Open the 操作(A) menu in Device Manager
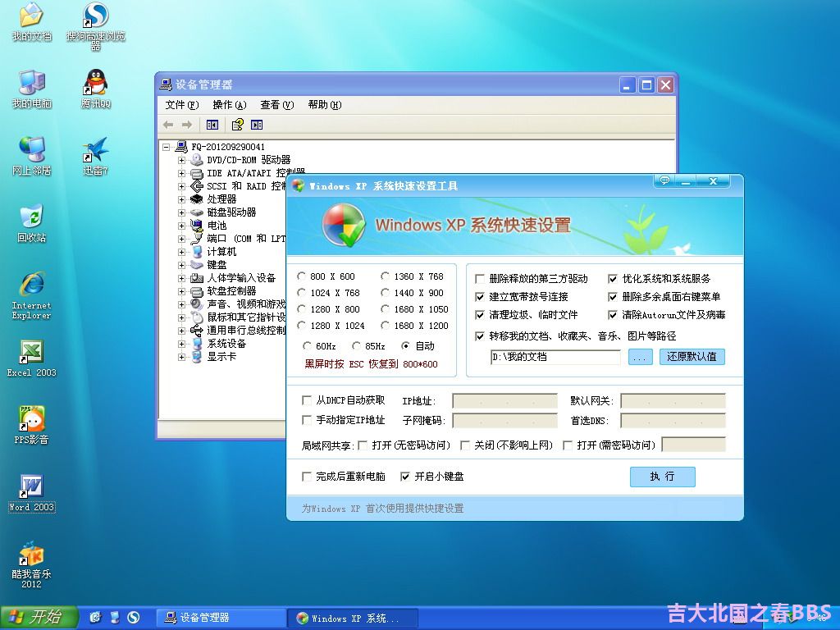The image size is (840, 630). [230, 105]
